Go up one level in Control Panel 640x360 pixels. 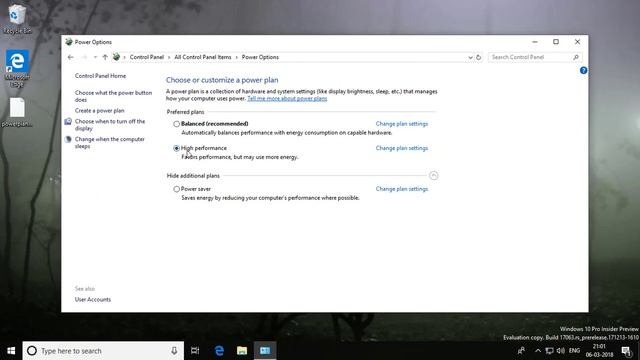click(x=105, y=57)
